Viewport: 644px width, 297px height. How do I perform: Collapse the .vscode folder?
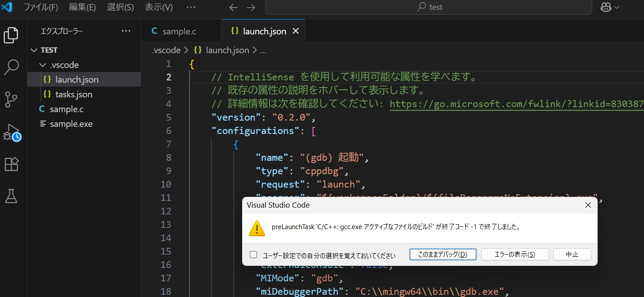tap(43, 64)
